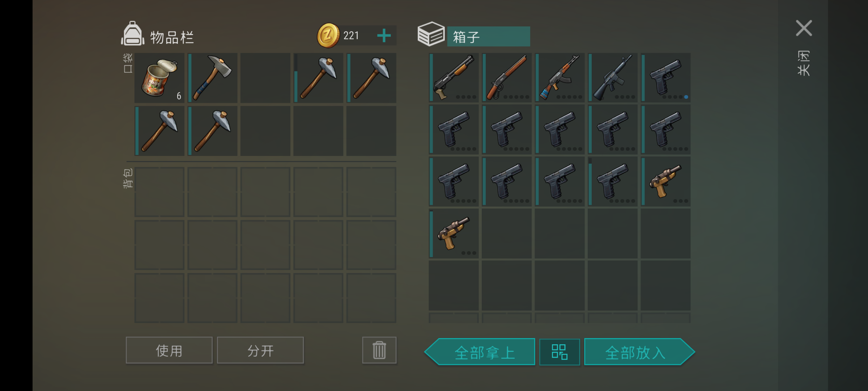
Task: Select the zip gun in third row
Action: click(x=666, y=181)
